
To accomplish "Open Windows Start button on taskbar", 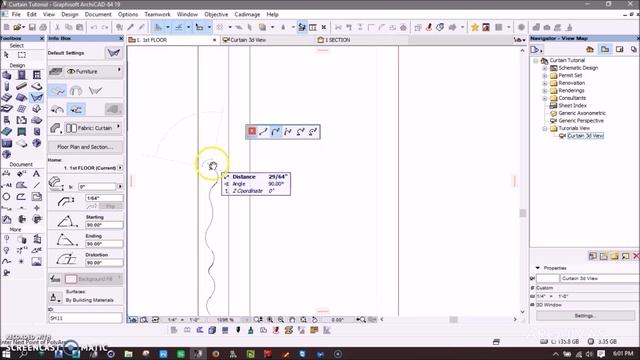I will click(6, 354).
